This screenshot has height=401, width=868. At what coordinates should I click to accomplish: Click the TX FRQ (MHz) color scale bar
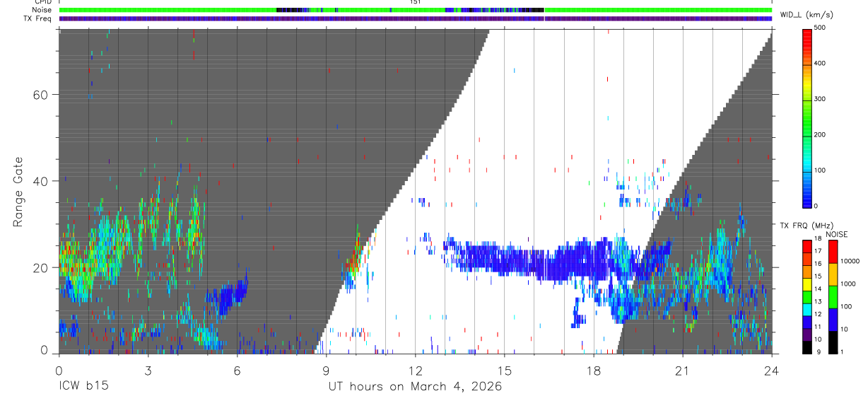(x=807, y=296)
